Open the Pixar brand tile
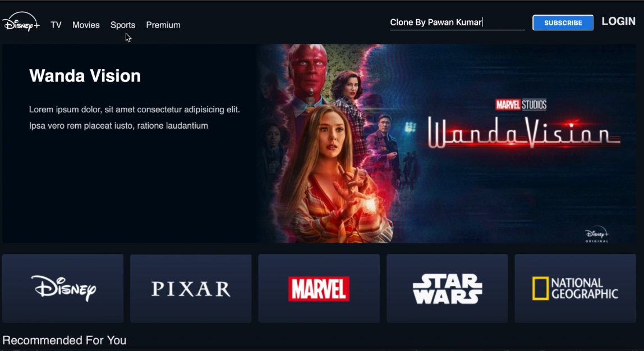The height and width of the screenshot is (351, 644). pos(191,288)
